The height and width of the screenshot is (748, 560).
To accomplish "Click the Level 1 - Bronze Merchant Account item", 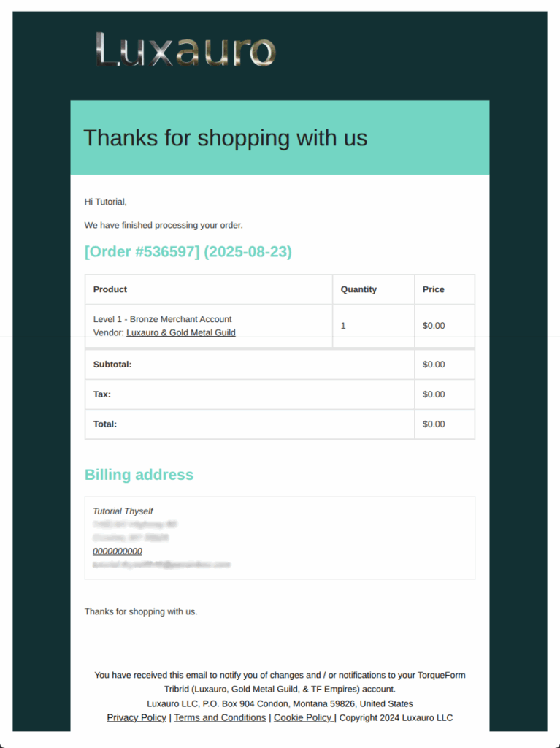I will tap(162, 319).
